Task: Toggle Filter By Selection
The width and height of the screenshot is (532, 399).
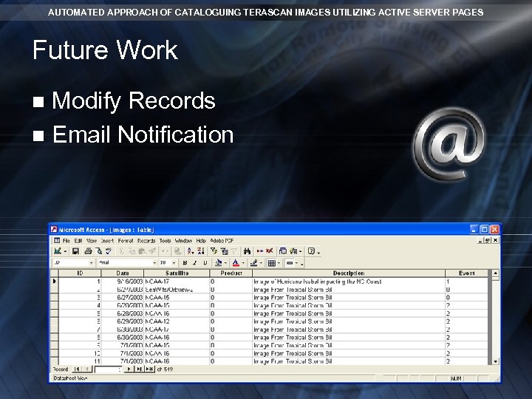Action: [214, 251]
